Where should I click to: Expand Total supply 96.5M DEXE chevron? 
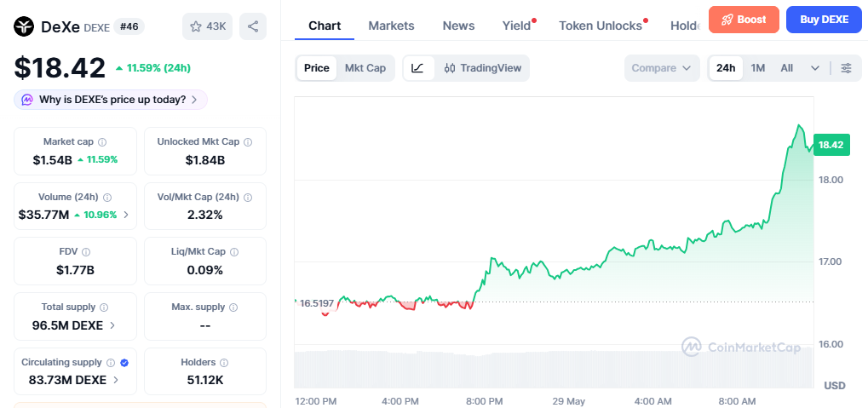point(112,325)
